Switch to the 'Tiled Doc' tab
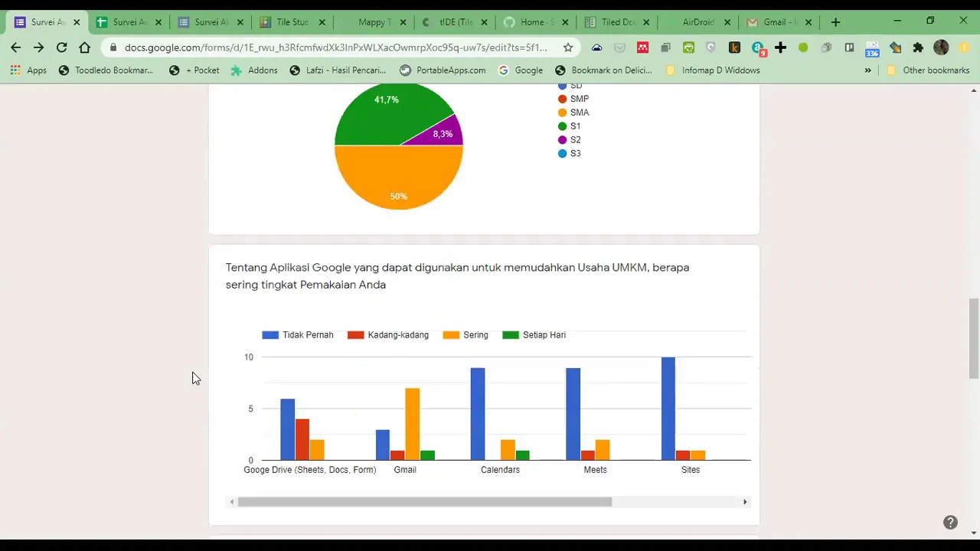 click(618, 22)
